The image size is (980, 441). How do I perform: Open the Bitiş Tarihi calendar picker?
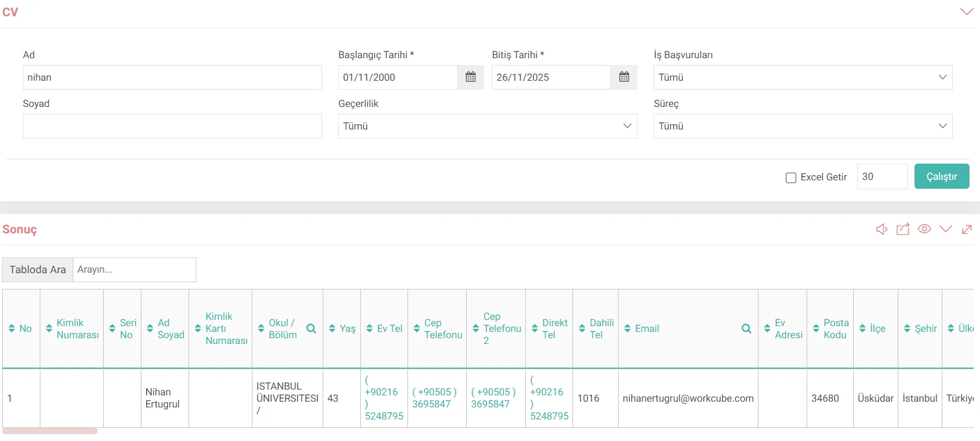pyautogui.click(x=624, y=77)
